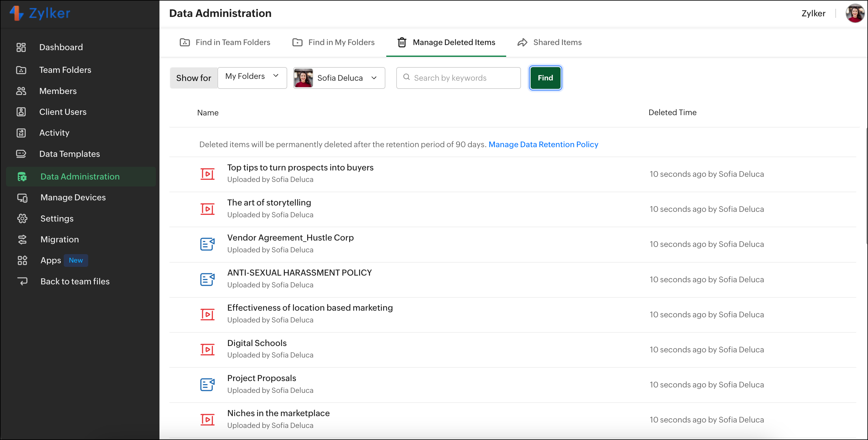Click the Dashboard sidebar icon

(21, 47)
